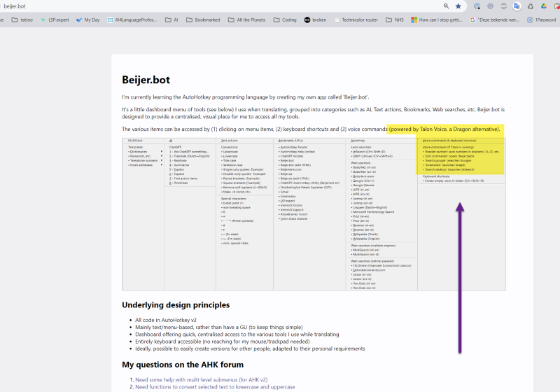Expand the tattoo bookmarks folder

[22, 20]
